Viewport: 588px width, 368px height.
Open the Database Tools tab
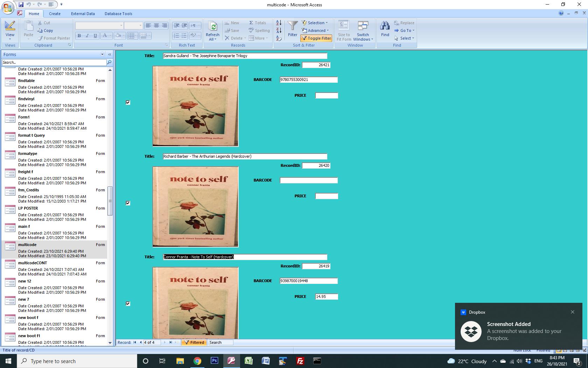(x=118, y=14)
